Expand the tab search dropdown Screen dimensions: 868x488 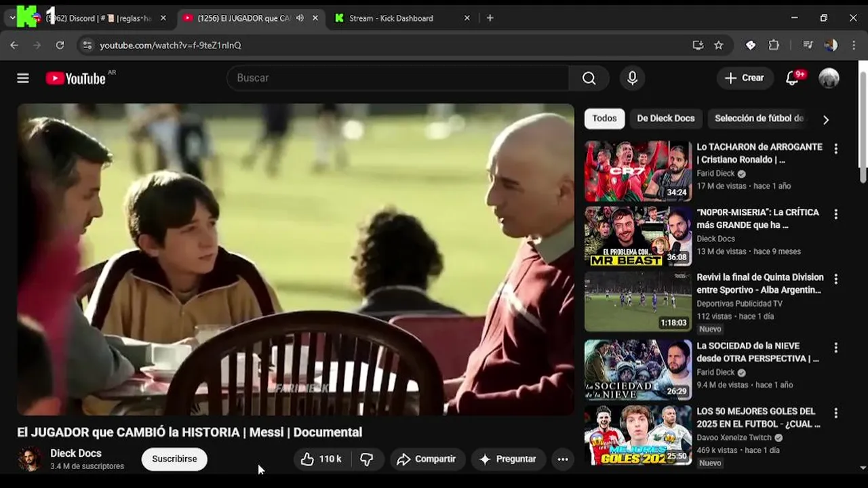pos(12,18)
